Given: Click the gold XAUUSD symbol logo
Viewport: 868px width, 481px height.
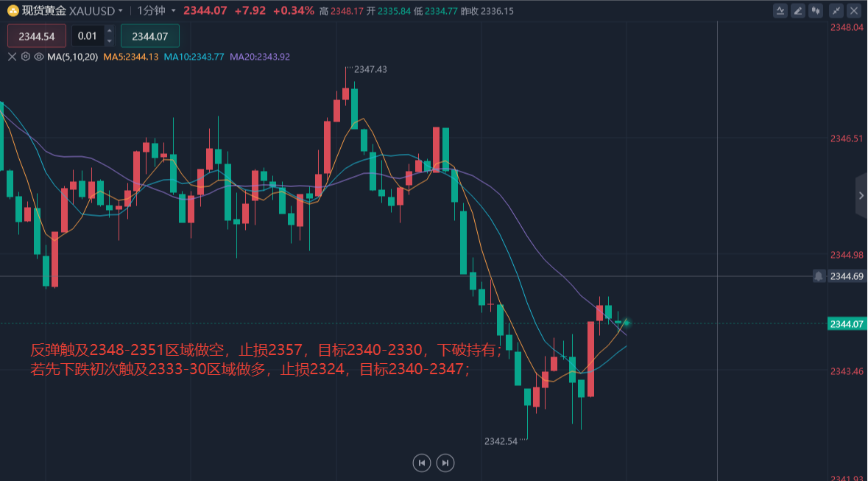Looking at the screenshot, I should tap(13, 10).
